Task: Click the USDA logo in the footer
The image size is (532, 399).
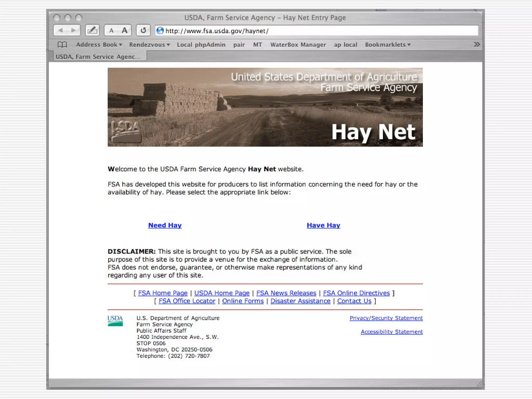Action: coord(115,321)
